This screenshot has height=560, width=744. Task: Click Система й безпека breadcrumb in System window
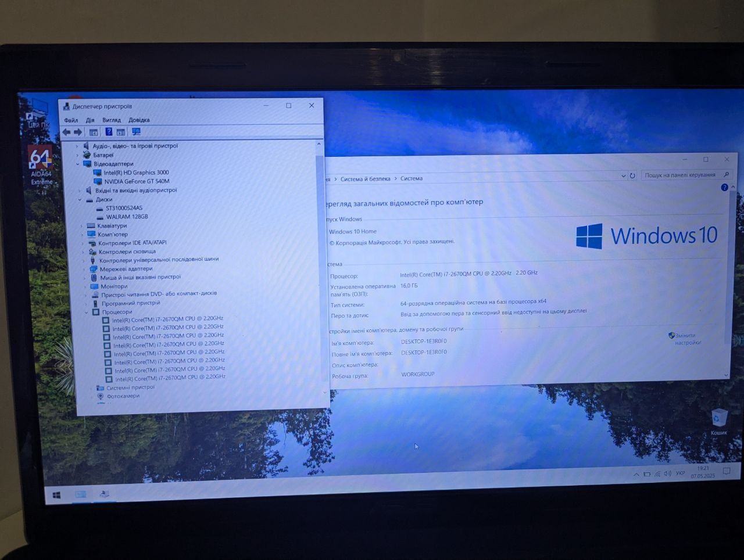(x=365, y=179)
